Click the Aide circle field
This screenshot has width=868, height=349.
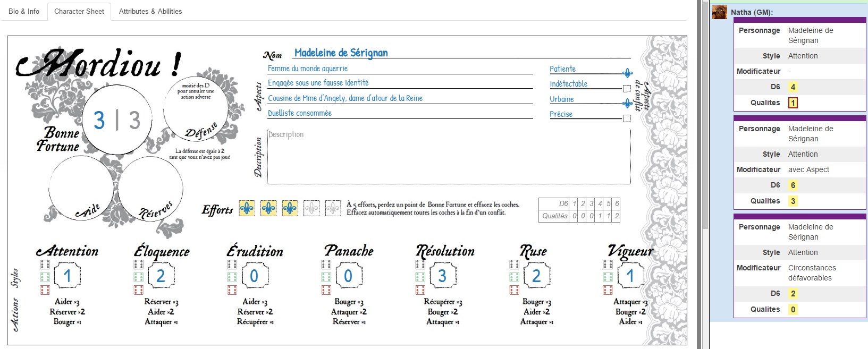81,189
